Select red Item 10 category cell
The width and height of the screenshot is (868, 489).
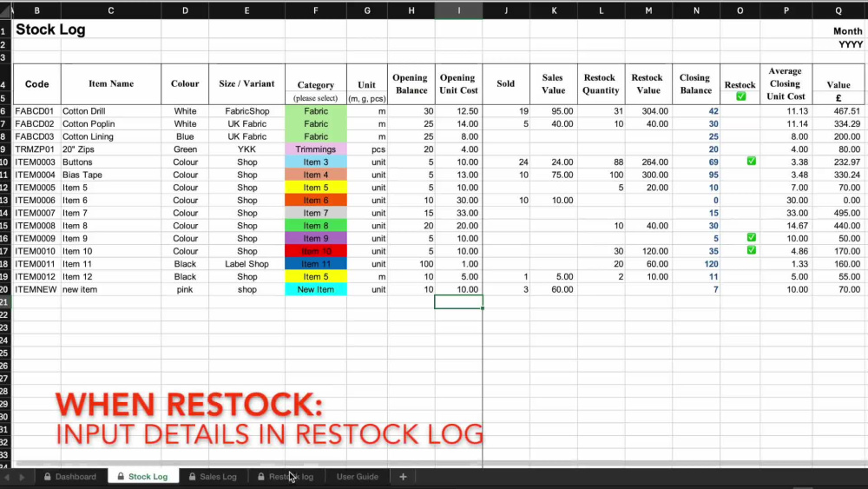[316, 251]
